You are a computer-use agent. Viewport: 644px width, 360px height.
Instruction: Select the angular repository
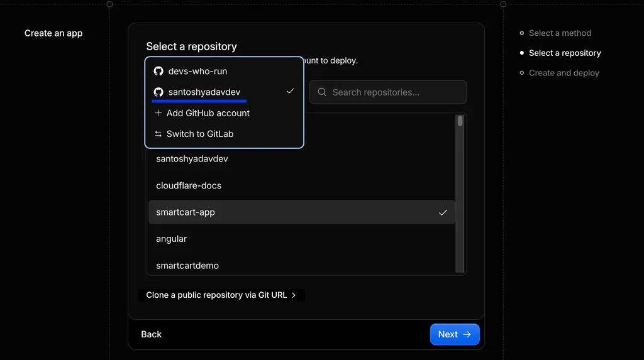[x=301, y=239]
